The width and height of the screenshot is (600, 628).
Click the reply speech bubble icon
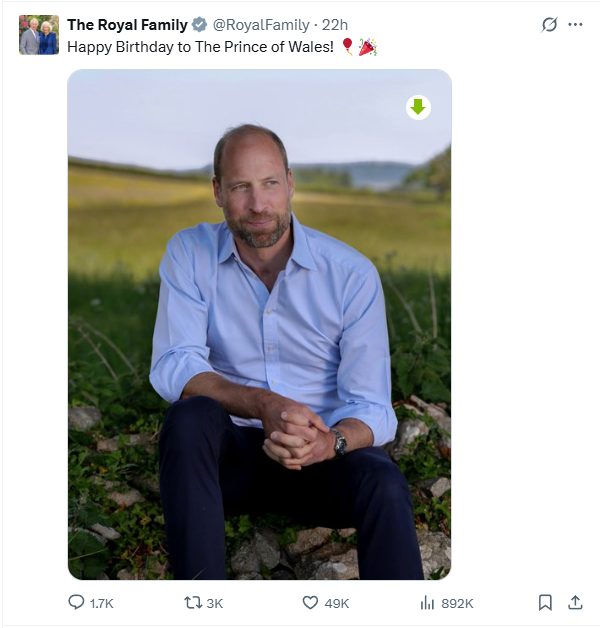76,602
